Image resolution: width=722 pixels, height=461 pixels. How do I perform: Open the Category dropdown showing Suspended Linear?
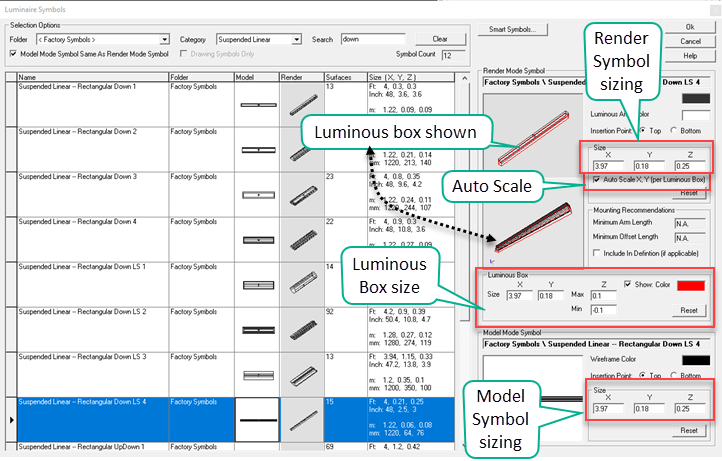pos(297,40)
